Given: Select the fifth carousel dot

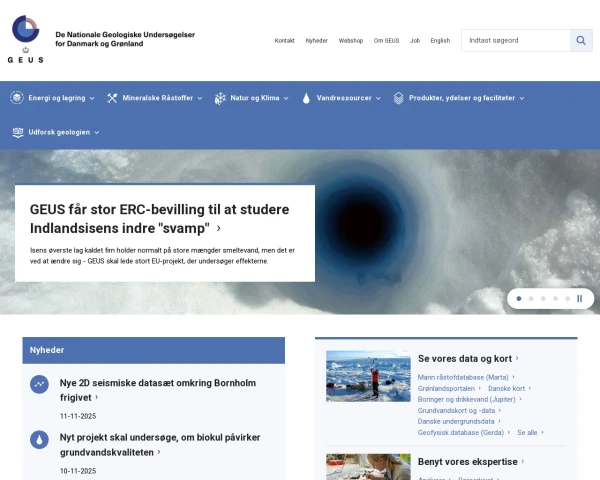Looking at the screenshot, I should coord(567,299).
